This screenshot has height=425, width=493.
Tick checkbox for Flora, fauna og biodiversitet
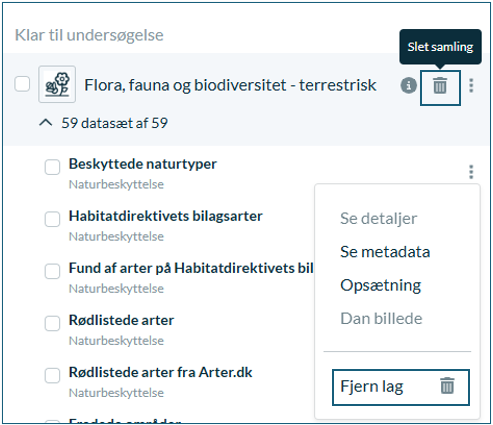point(22,84)
